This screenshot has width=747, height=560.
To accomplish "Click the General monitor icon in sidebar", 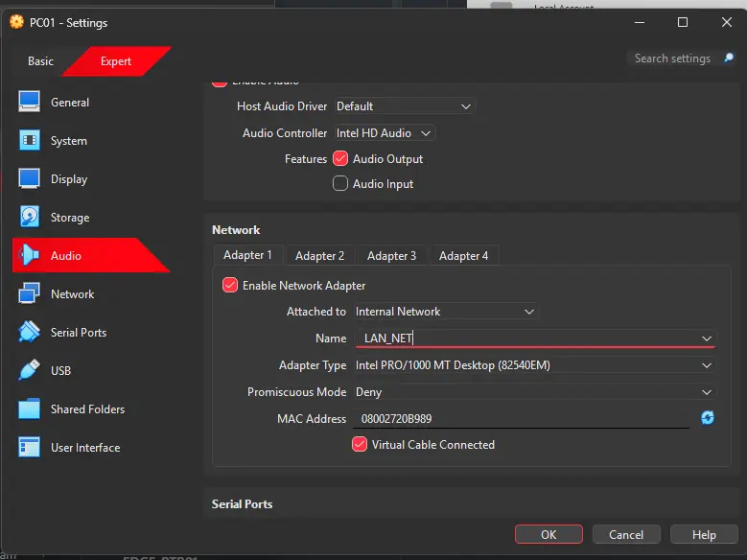I will 29,102.
